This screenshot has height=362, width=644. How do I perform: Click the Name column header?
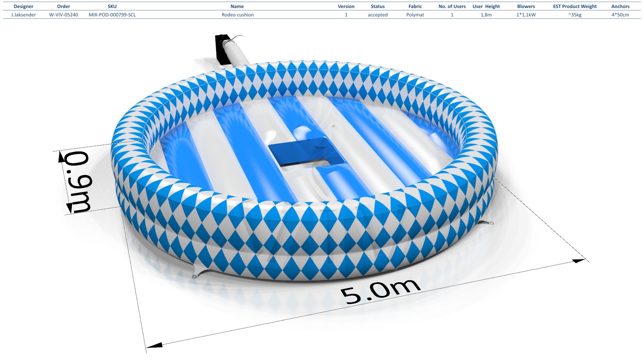(x=237, y=6)
